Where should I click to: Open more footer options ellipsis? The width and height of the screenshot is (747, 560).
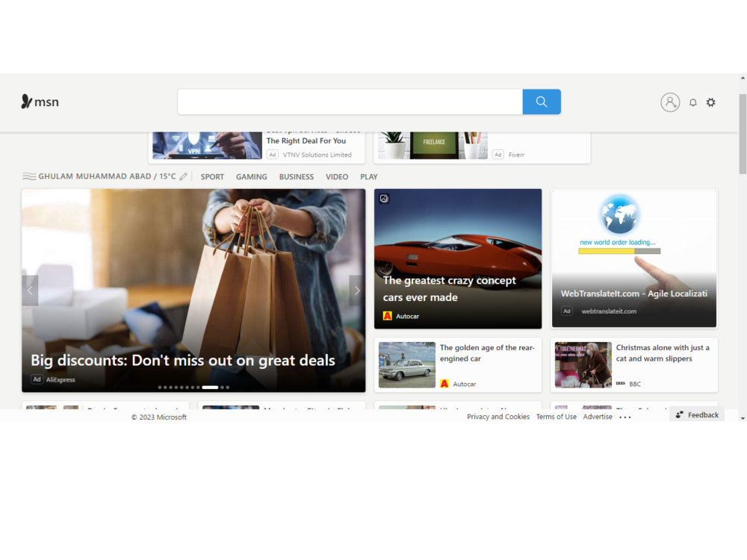[625, 417]
